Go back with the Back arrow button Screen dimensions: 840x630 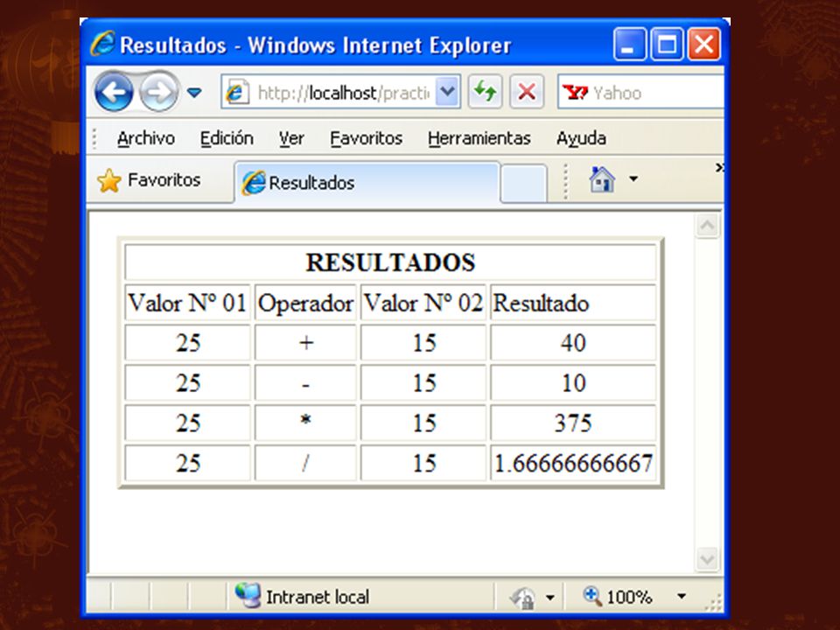pos(114,92)
